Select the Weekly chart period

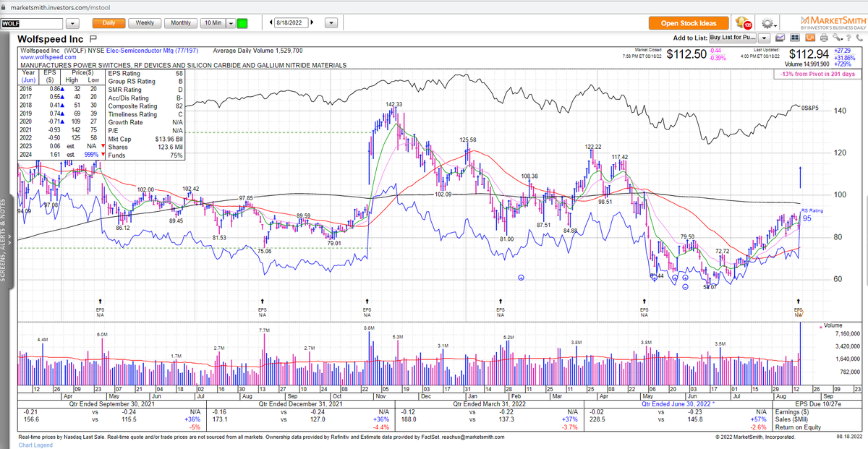(x=145, y=22)
